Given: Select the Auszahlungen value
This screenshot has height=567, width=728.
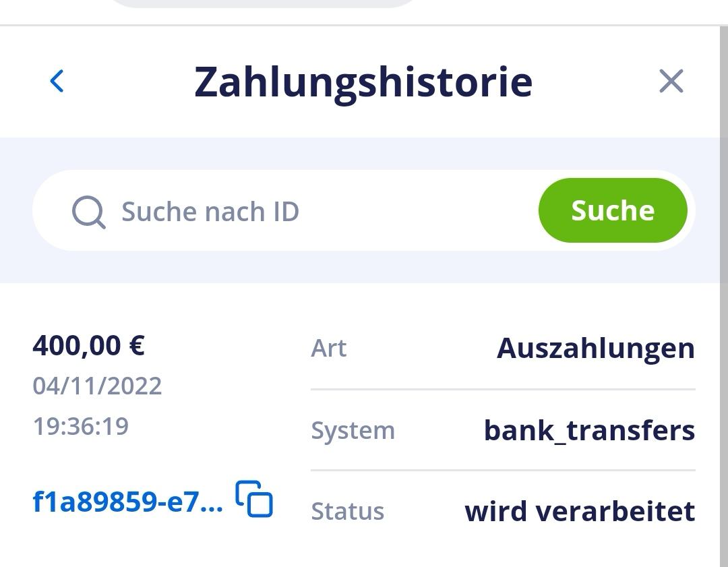Looking at the screenshot, I should coord(595,349).
